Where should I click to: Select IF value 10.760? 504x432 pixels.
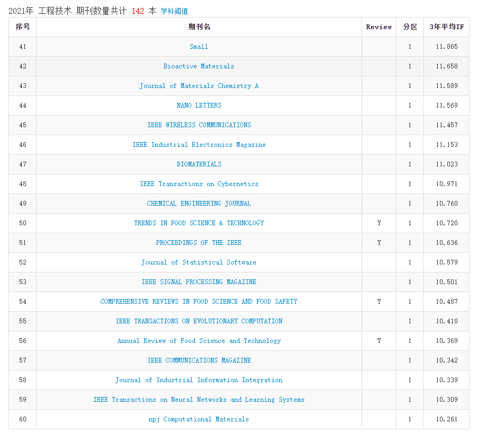pos(446,204)
